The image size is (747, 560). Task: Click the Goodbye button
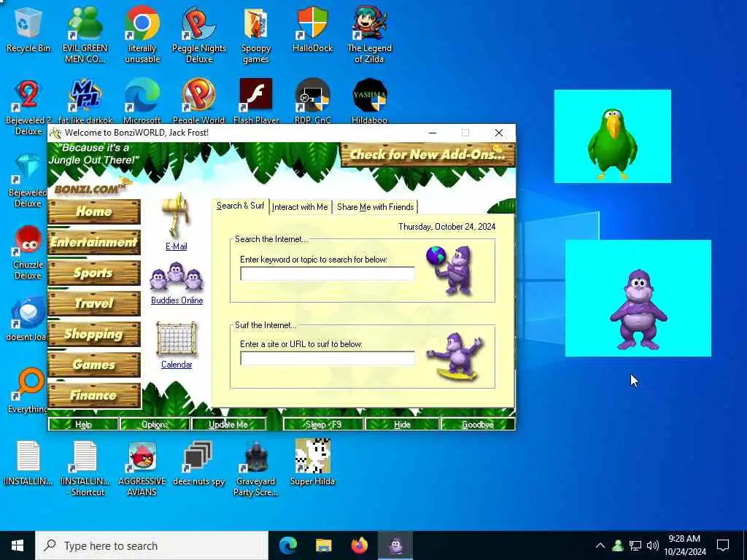click(478, 424)
